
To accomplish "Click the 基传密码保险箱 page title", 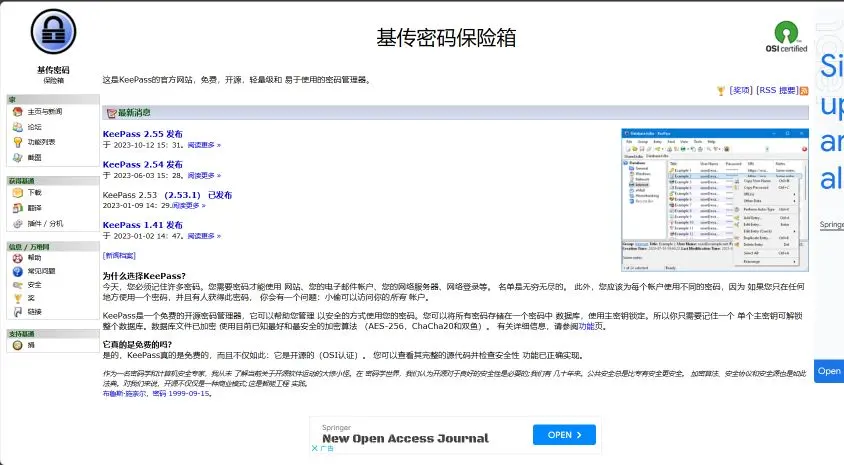I will [446, 38].
